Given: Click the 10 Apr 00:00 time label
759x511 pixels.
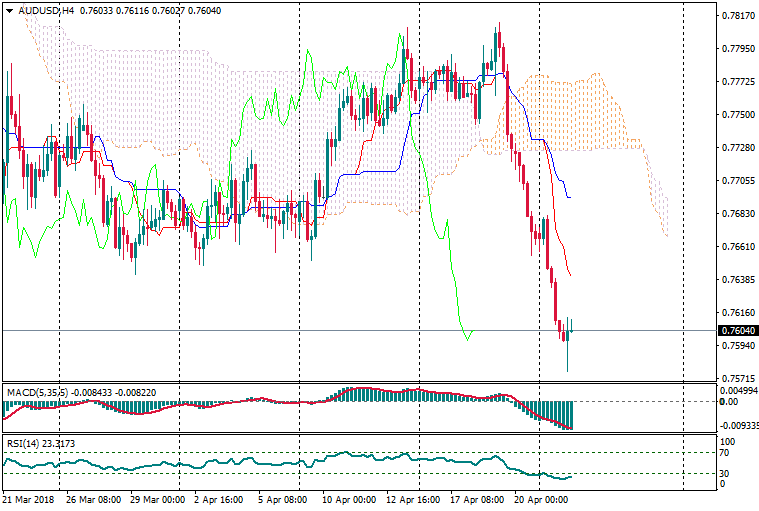Looking at the screenshot, I should 349,498.
